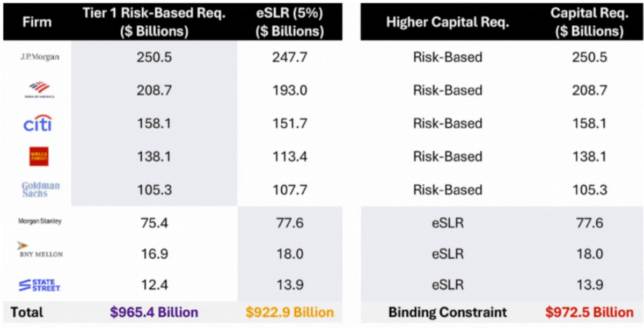Viewport: 644px width, 328px height.
Task: Select the Higher Capital Req. header
Action: tap(448, 23)
